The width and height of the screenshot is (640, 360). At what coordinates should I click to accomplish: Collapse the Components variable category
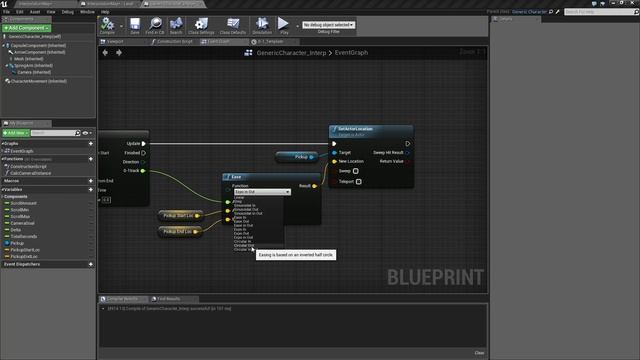tap(2, 197)
